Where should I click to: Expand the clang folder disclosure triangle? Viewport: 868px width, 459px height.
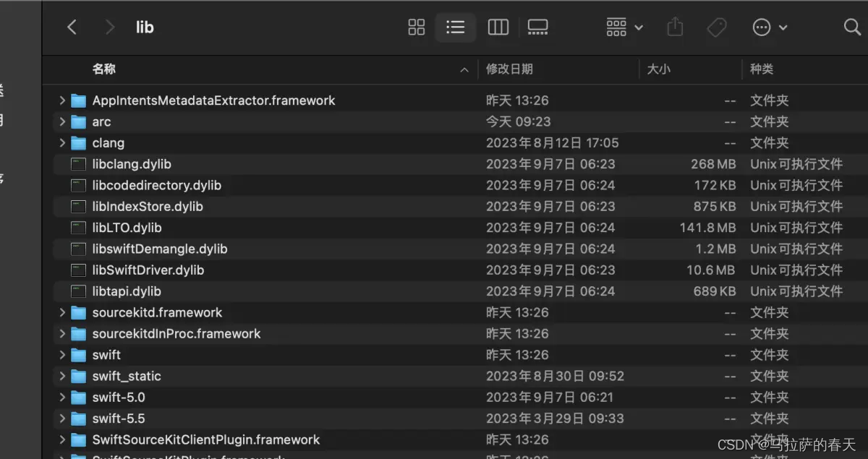tap(62, 142)
